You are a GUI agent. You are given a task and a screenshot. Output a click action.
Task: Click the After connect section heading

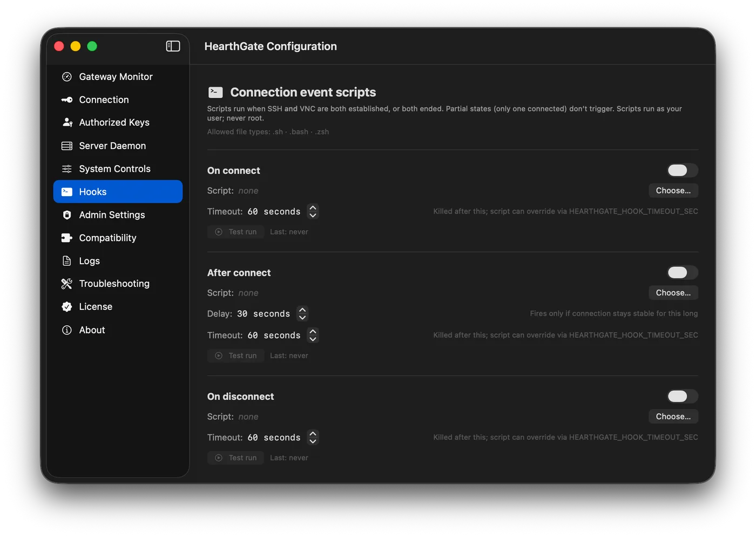click(239, 273)
